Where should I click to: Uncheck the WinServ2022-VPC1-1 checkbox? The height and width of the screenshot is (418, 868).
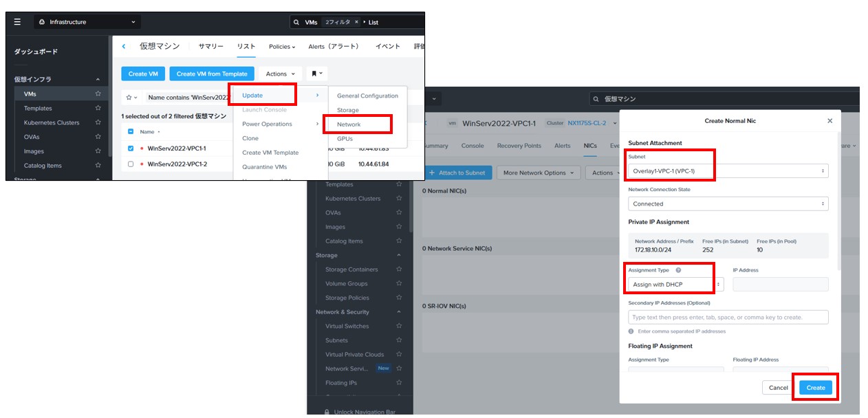pyautogui.click(x=131, y=148)
